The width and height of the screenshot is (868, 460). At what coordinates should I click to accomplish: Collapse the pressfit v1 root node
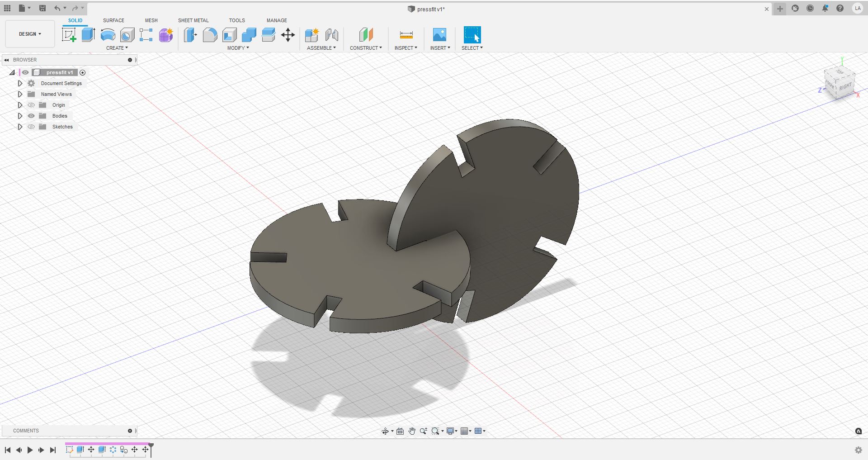click(12, 72)
